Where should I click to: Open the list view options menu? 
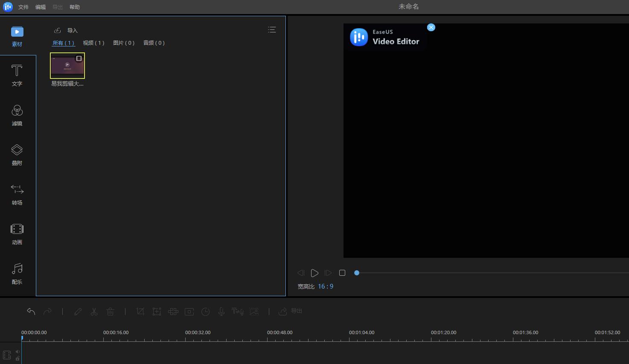272,30
